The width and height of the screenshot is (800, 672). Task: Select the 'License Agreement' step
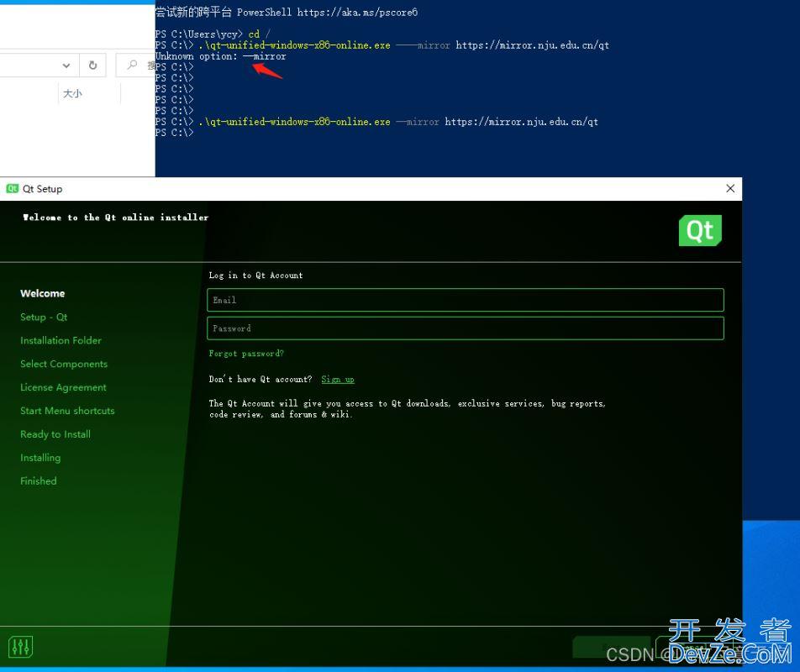[x=63, y=387]
